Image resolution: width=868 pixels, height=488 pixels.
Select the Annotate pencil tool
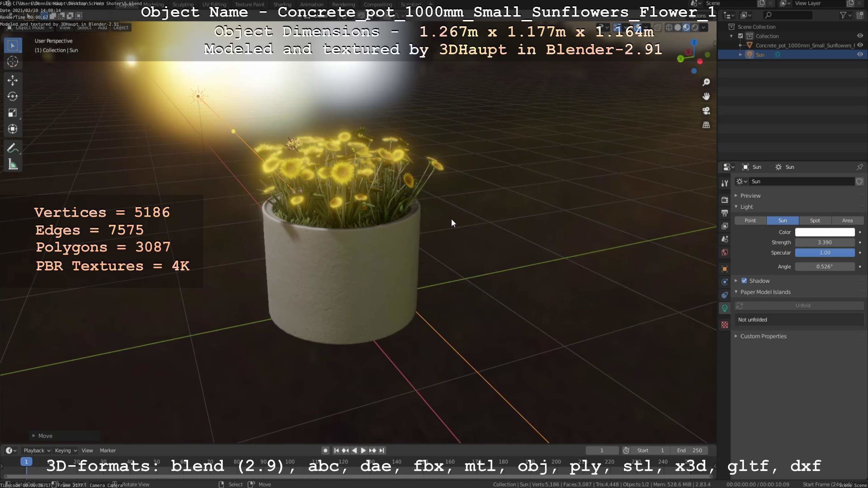point(13,148)
